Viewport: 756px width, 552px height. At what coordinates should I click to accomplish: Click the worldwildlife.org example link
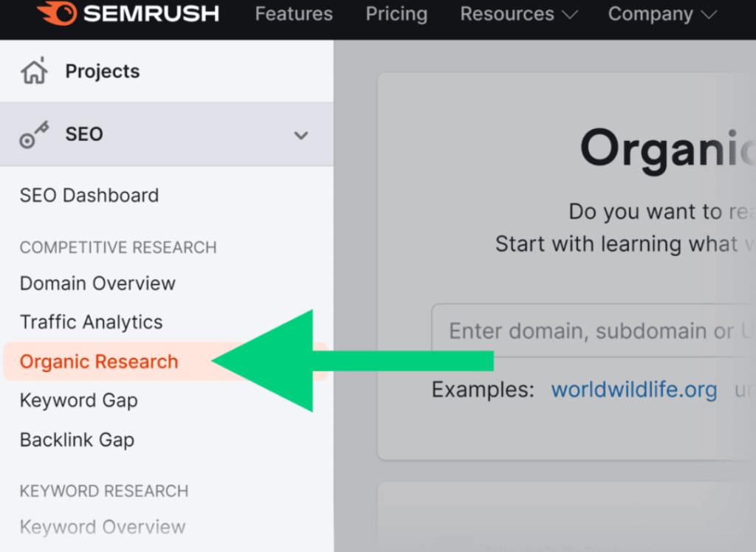pos(634,390)
